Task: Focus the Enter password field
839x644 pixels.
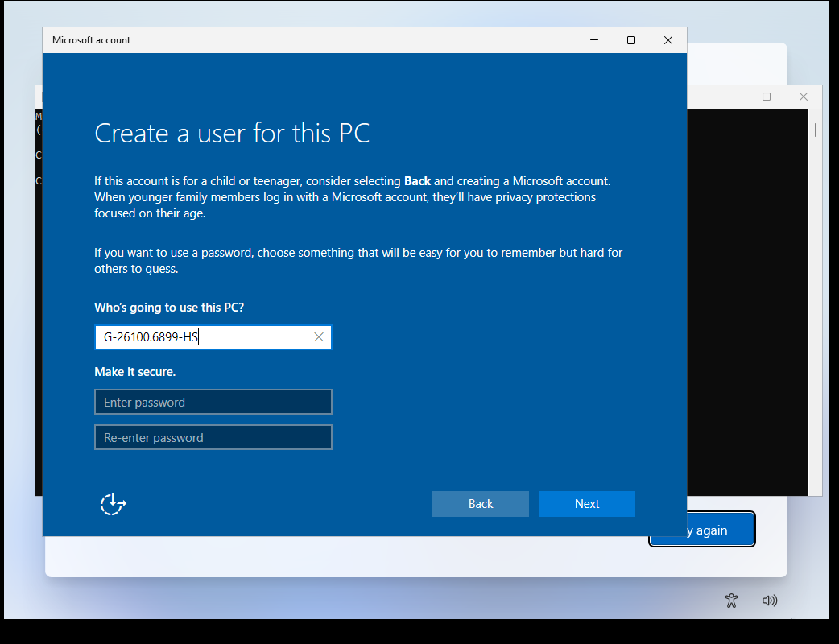Action: pos(213,402)
